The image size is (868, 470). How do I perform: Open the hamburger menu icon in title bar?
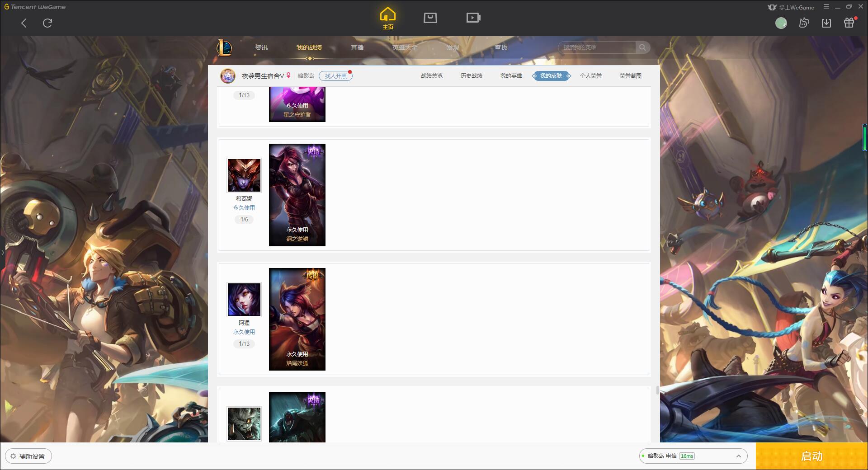(826, 7)
